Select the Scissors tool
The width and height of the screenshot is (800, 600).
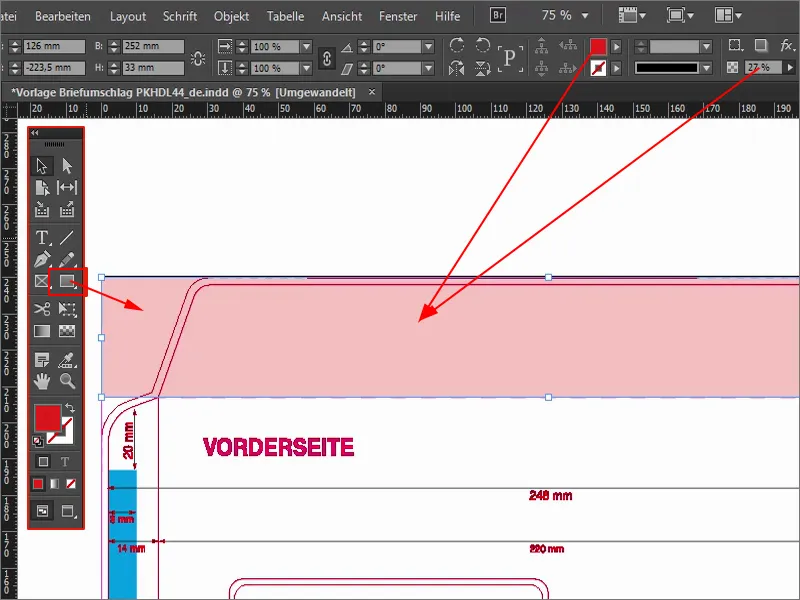point(42,309)
